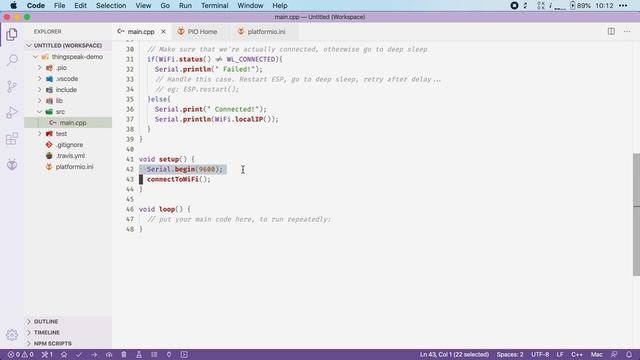Open the Search view in activity bar
Screen dimensions: 640x360
(12, 60)
